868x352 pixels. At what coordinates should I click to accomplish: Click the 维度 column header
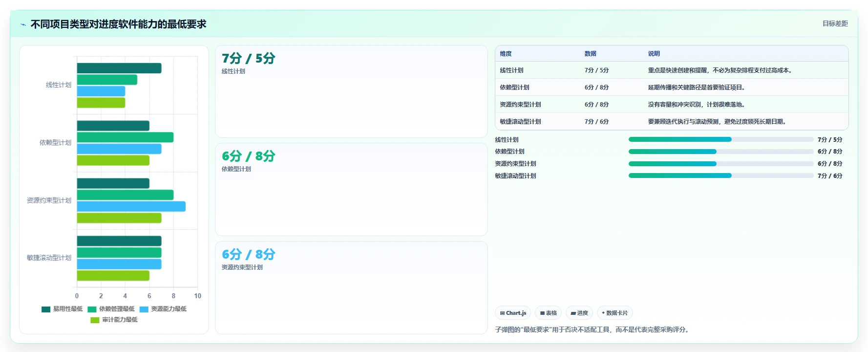[506, 54]
